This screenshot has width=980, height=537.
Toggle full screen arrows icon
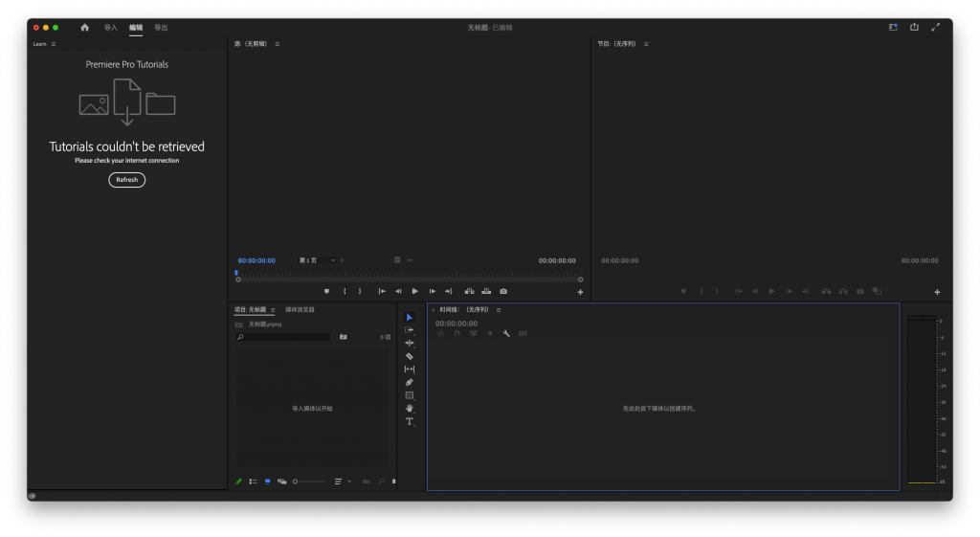pyautogui.click(x=936, y=27)
